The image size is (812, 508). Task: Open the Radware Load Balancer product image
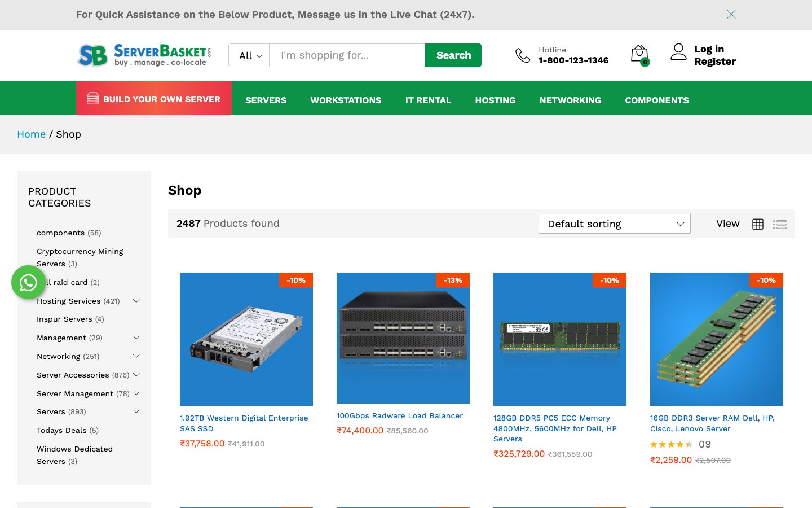coord(403,338)
